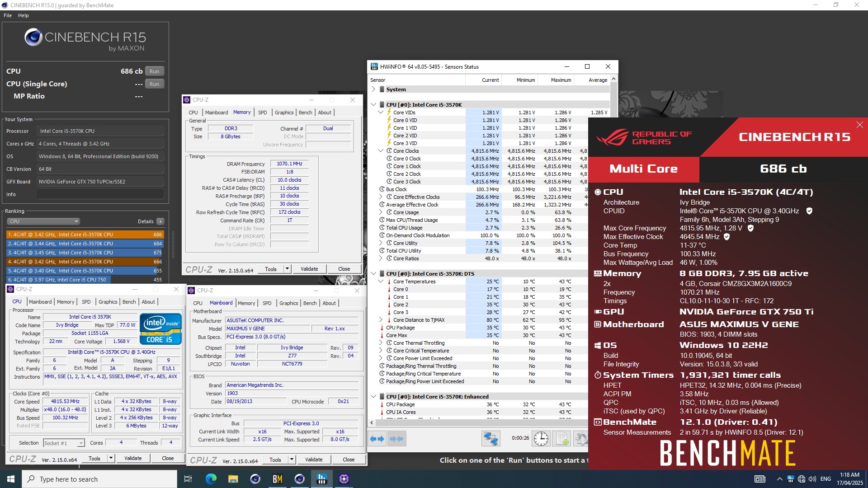Click the HWiNFO log sheet icon

(561, 439)
